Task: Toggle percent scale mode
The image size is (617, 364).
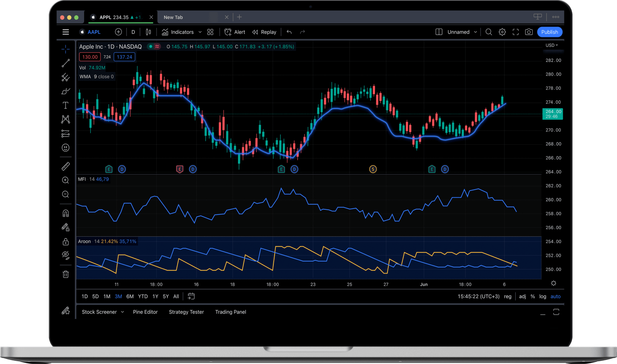Action: (533, 297)
